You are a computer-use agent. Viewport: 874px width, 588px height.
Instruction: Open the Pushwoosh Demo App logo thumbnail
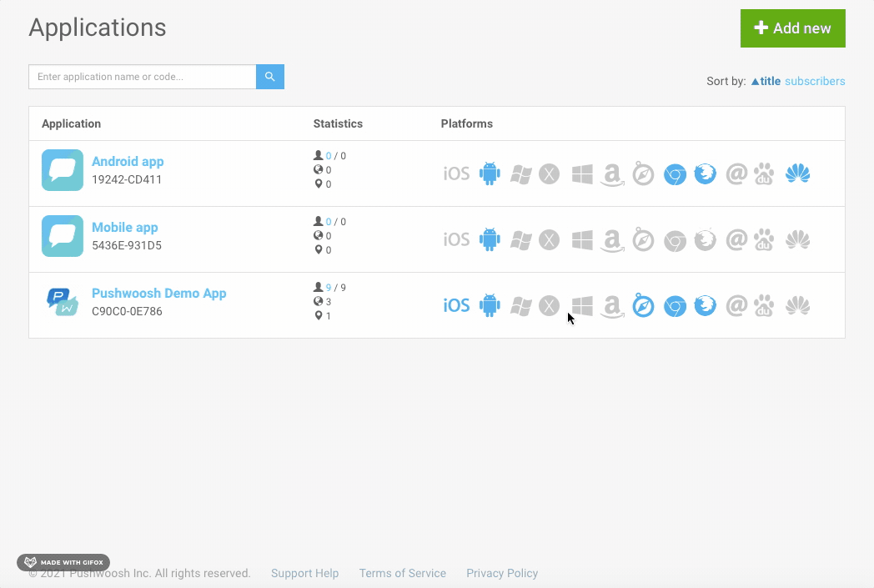tap(63, 302)
